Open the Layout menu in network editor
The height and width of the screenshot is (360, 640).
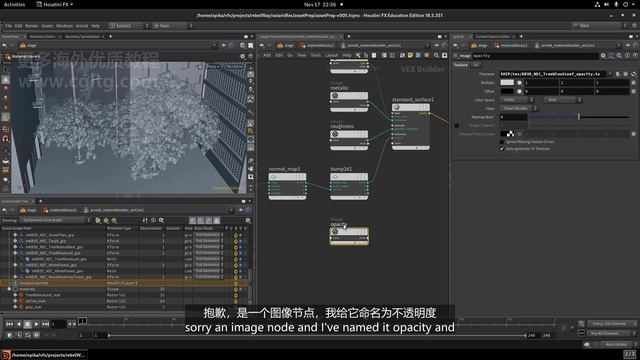coord(331,55)
